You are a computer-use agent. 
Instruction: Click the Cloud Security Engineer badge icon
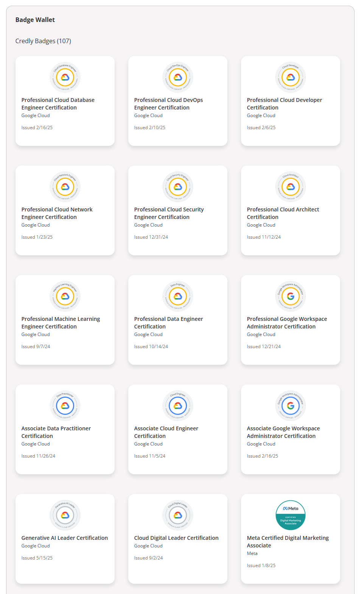point(178,187)
